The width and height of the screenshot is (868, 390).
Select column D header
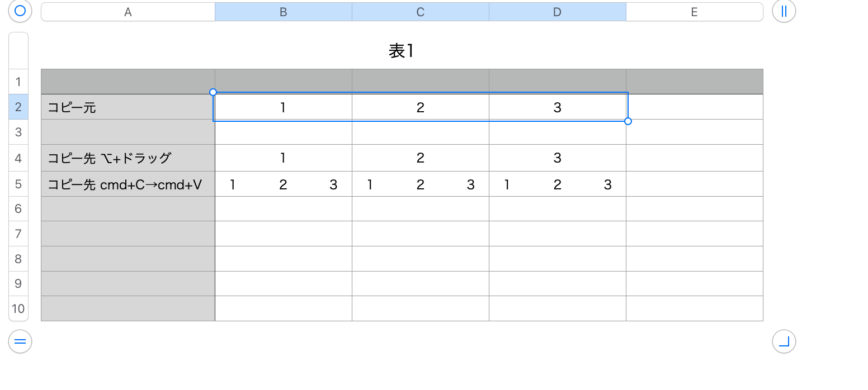[x=558, y=12]
